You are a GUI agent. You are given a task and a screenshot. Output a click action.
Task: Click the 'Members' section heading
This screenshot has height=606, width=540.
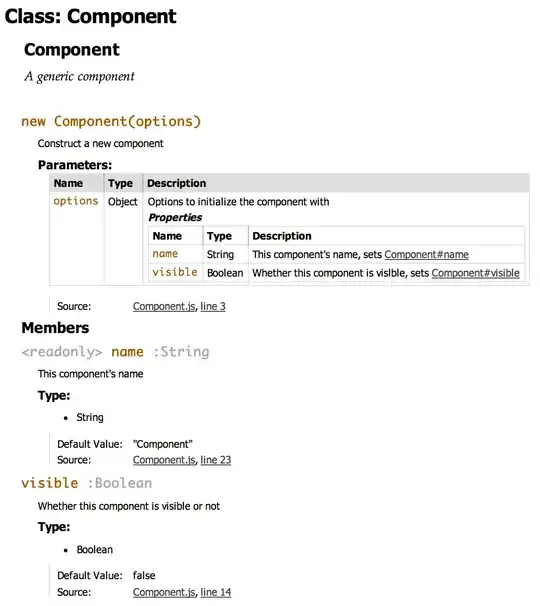pyautogui.click(x=55, y=328)
